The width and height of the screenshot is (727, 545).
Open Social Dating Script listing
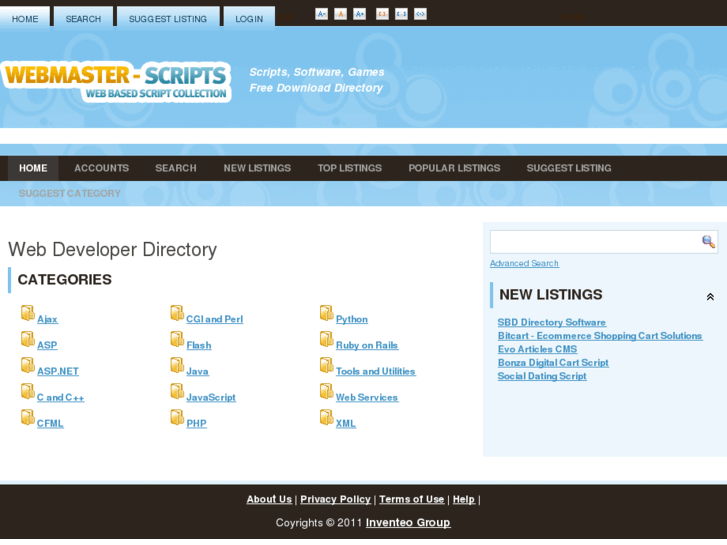click(x=542, y=376)
